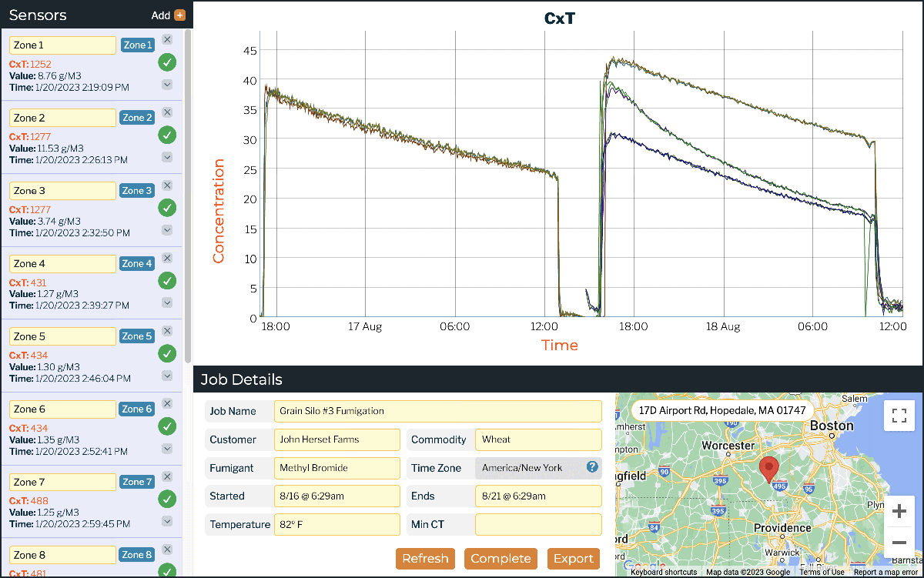Select the Zone 3 badge label
The width and height of the screenshot is (924, 578).
point(136,190)
